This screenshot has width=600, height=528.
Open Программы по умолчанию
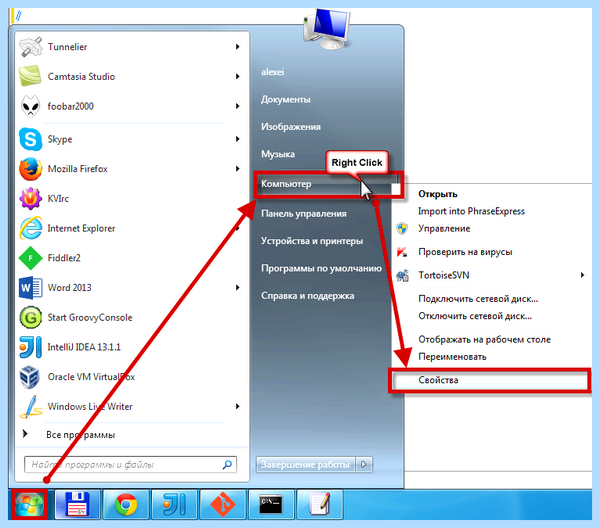pyautogui.click(x=321, y=268)
